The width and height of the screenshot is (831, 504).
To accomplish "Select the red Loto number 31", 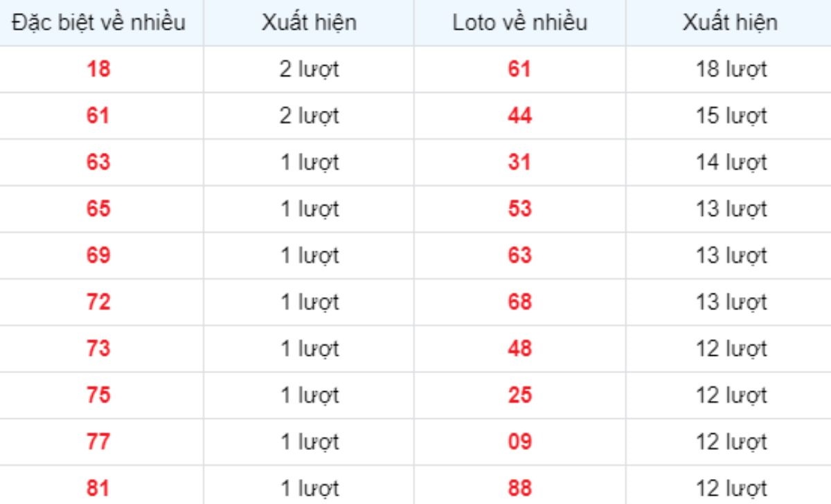I will 519,163.
